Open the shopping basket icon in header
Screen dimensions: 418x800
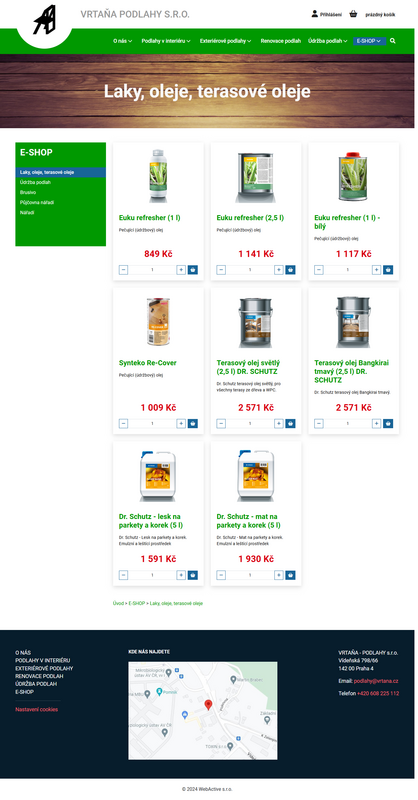point(353,14)
